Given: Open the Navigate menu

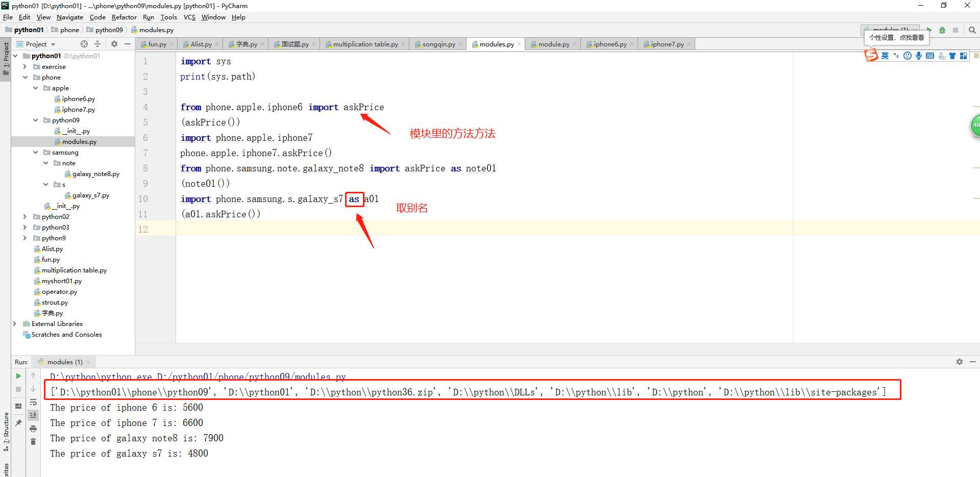Looking at the screenshot, I should click(69, 17).
